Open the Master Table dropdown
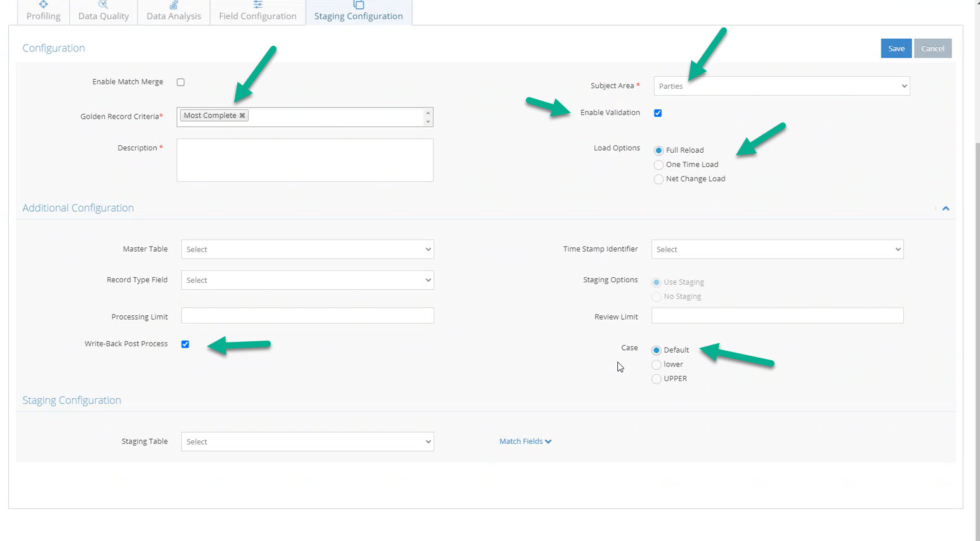The height and width of the screenshot is (541, 980). click(308, 249)
